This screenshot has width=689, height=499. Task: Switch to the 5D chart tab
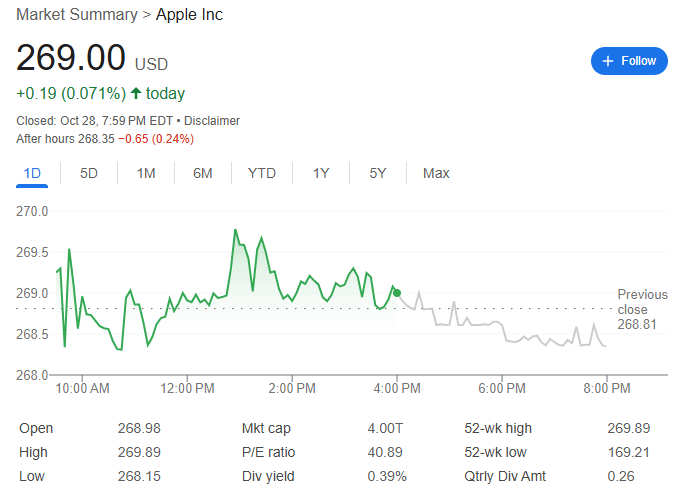89,173
